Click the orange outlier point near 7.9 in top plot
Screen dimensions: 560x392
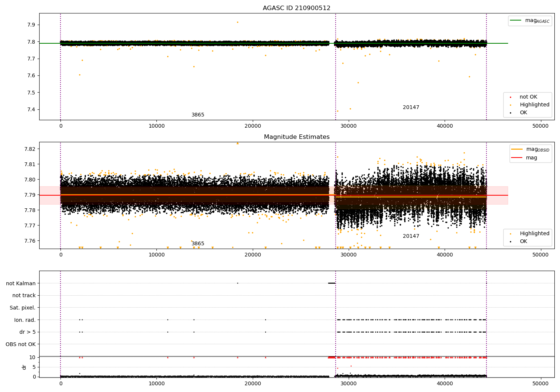click(x=237, y=22)
